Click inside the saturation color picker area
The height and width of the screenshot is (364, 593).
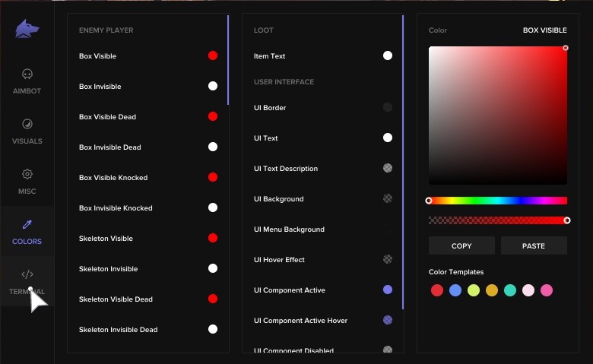[498, 116]
